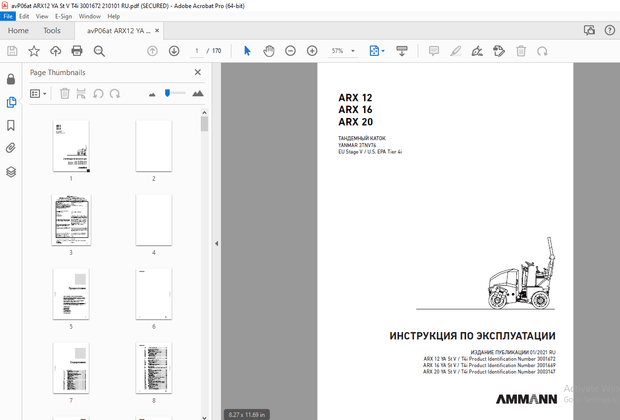The height and width of the screenshot is (420, 620).
Task: Toggle the Page Thumbnails sidebar icon
Action: pyautogui.click(x=11, y=102)
